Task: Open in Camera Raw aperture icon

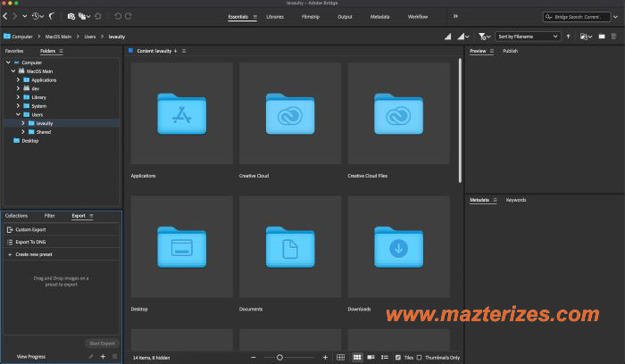Action: tap(98, 16)
